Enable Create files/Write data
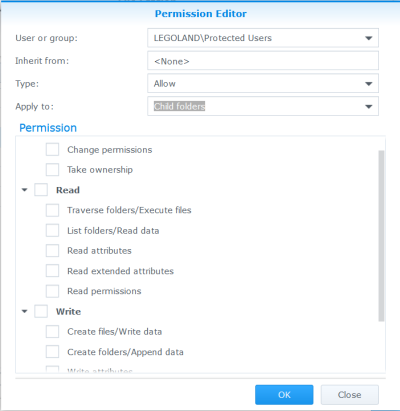Viewport: 400px width, 411px height. [52, 332]
